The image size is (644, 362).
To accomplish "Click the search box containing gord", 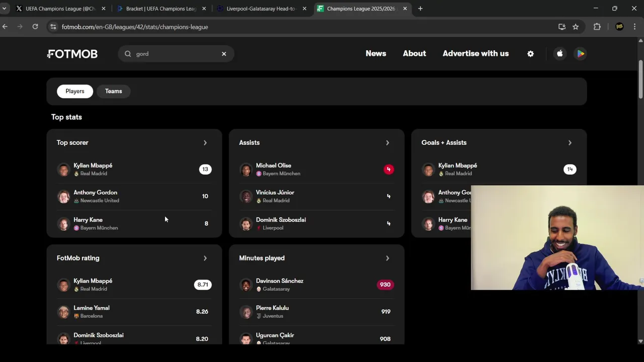I will (x=176, y=54).
